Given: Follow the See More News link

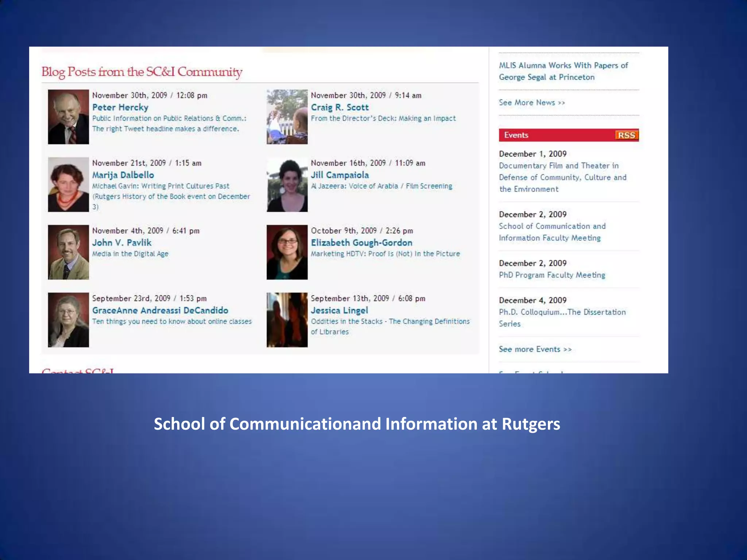Looking at the screenshot, I should 532,103.
